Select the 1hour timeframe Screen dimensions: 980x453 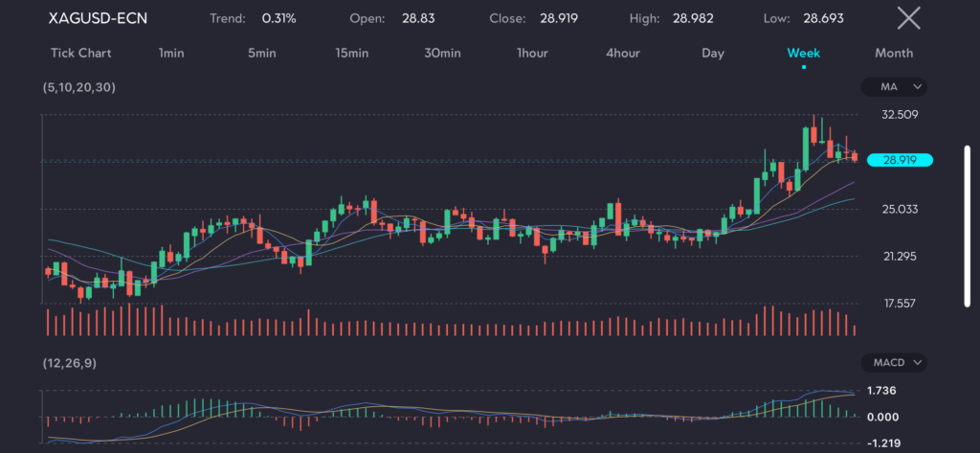[x=532, y=53]
